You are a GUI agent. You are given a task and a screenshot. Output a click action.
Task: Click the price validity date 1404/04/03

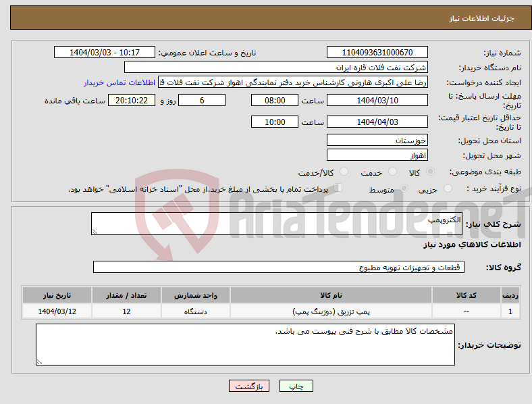tap(377, 122)
